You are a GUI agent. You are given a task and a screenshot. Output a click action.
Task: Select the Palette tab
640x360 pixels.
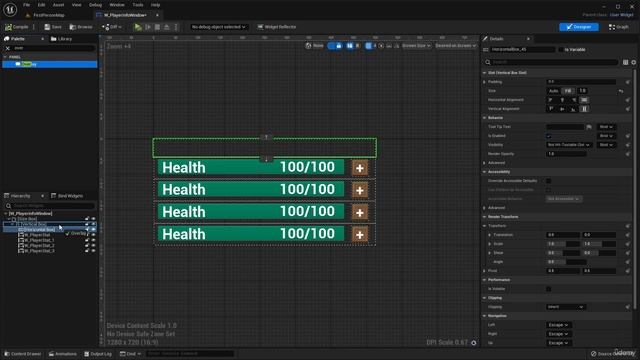click(x=18, y=39)
